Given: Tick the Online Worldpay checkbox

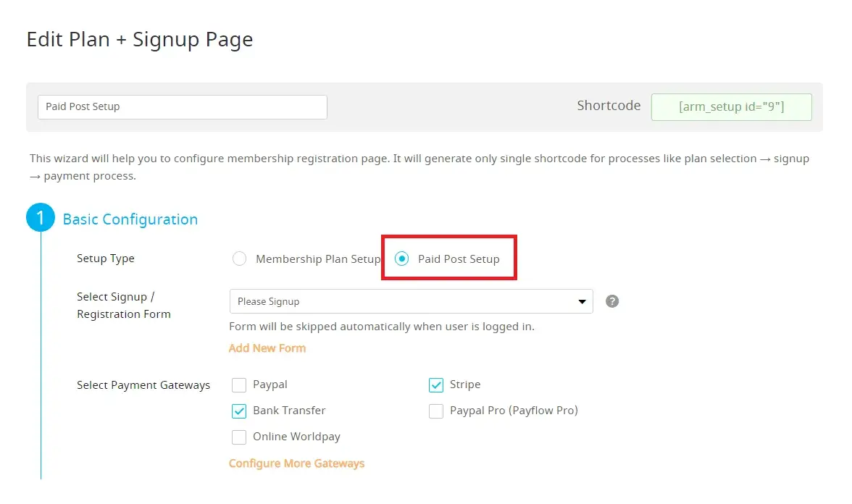Looking at the screenshot, I should [x=239, y=437].
